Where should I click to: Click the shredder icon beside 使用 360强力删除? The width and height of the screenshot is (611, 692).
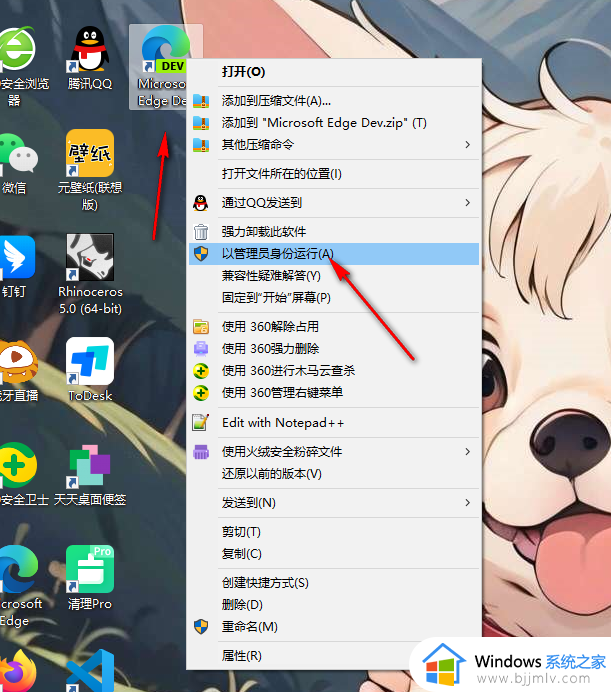click(x=201, y=349)
